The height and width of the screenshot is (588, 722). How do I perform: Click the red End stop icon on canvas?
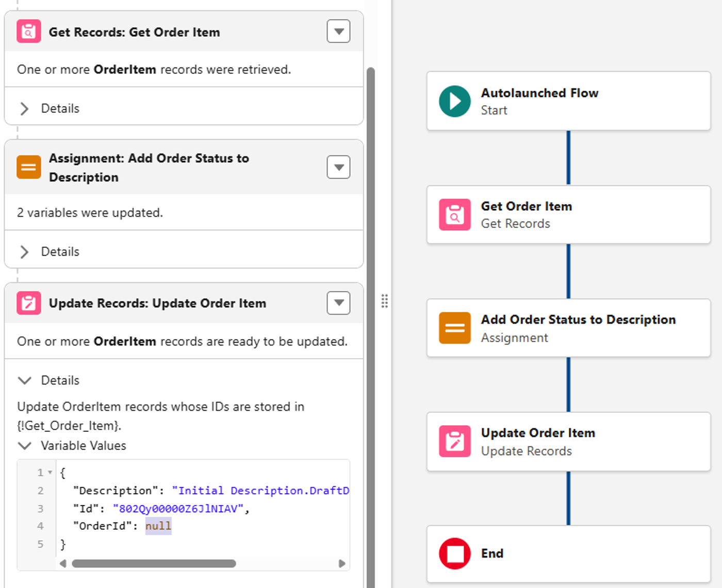pos(455,553)
